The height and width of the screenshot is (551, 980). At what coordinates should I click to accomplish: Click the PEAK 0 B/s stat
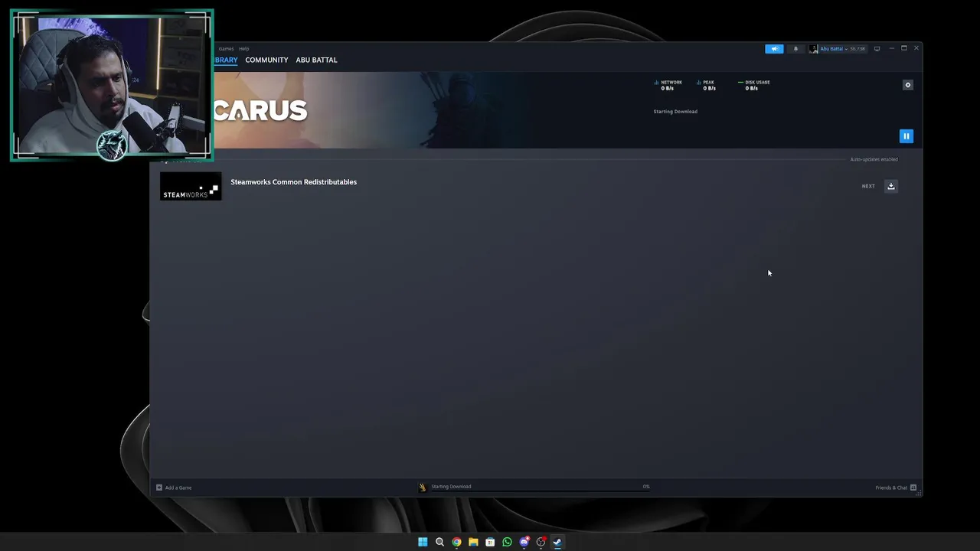[706, 85]
